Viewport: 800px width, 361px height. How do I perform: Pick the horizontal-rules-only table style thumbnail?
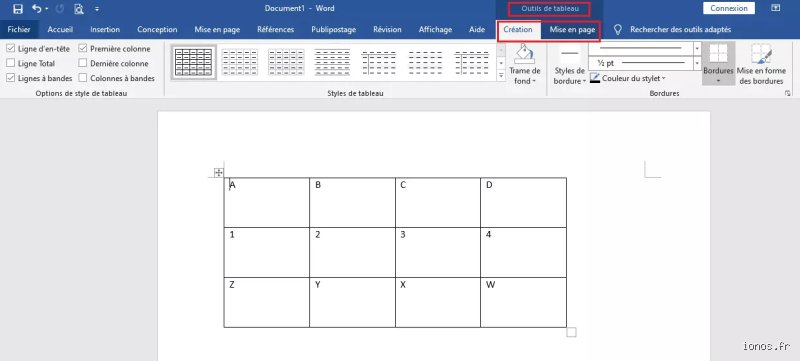pyautogui.click(x=332, y=62)
